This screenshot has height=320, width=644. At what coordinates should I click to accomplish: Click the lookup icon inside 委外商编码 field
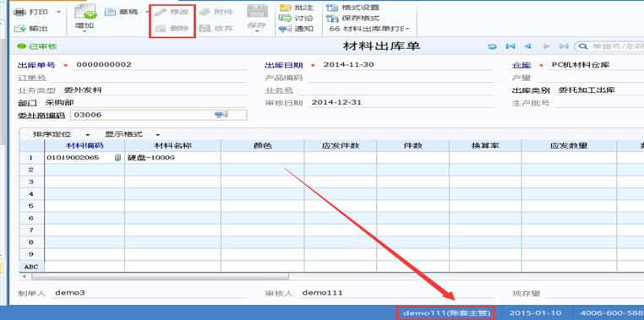221,115
